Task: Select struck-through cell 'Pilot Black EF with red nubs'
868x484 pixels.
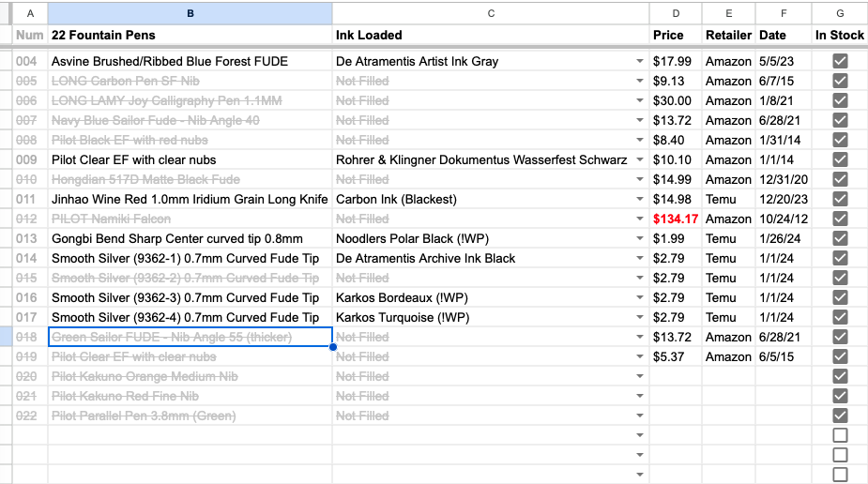Action: [x=190, y=140]
